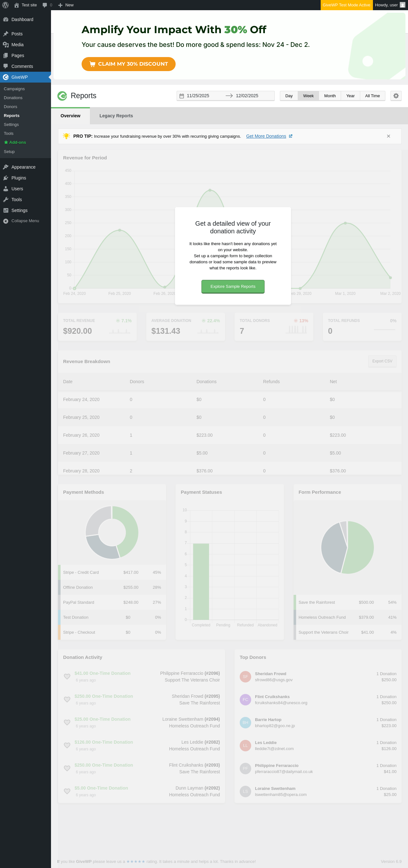The width and height of the screenshot is (408, 868).
Task: Click the calendar icon in date range field
Action: tap(182, 96)
